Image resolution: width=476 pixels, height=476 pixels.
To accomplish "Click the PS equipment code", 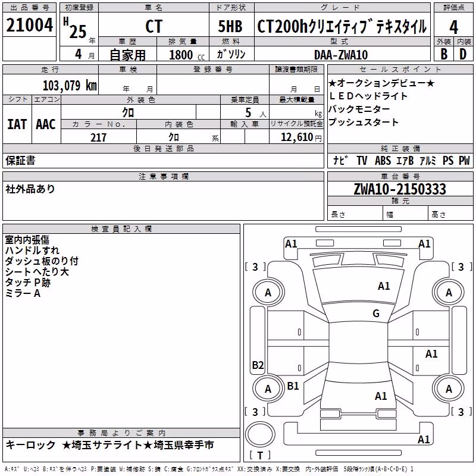I will (448, 160).
